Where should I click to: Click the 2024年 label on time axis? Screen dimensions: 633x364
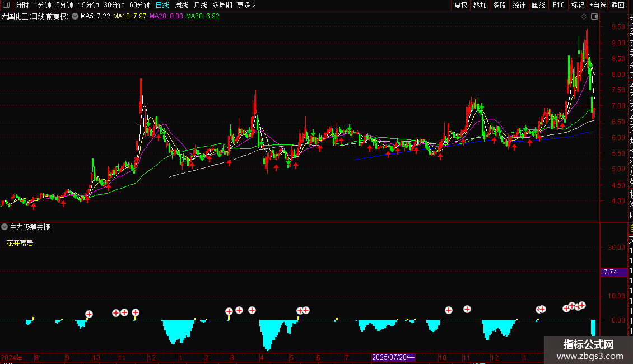pos(12,357)
